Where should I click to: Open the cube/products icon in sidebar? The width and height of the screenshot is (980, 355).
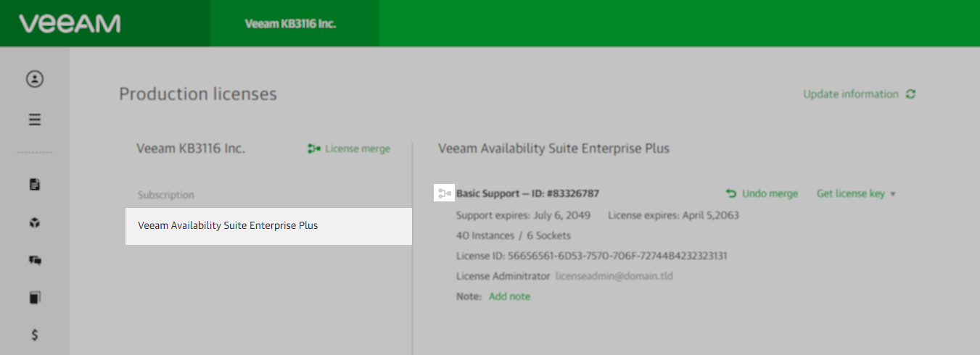[x=35, y=223]
